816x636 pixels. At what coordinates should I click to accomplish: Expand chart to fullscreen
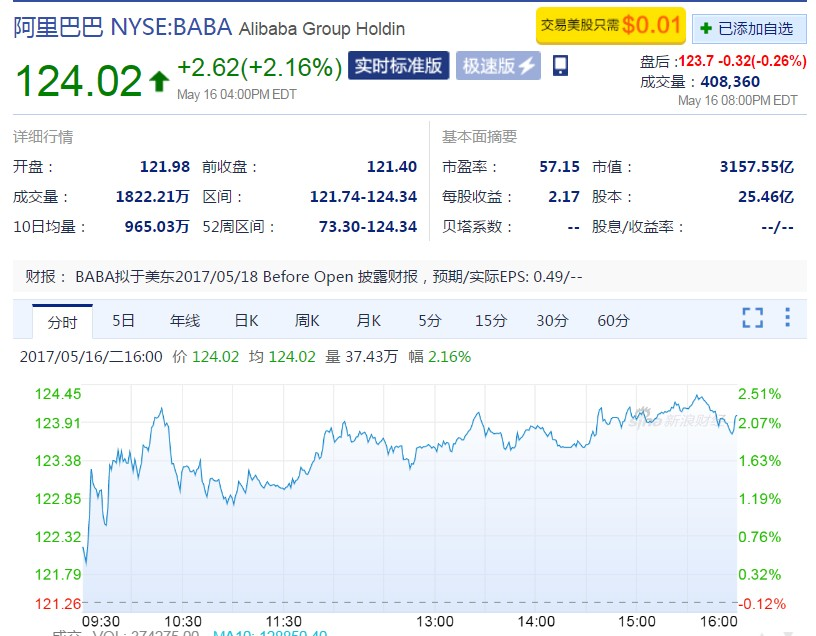pyautogui.click(x=752, y=318)
